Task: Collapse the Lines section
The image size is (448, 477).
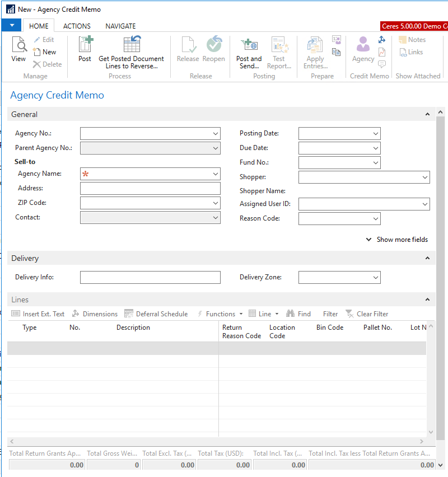Action: tap(428, 300)
